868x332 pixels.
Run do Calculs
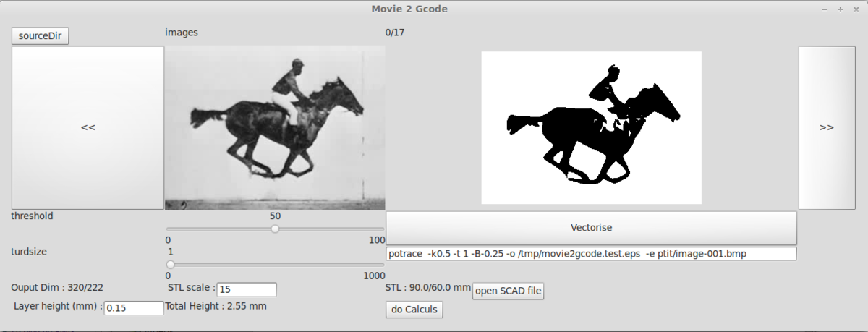coord(414,310)
